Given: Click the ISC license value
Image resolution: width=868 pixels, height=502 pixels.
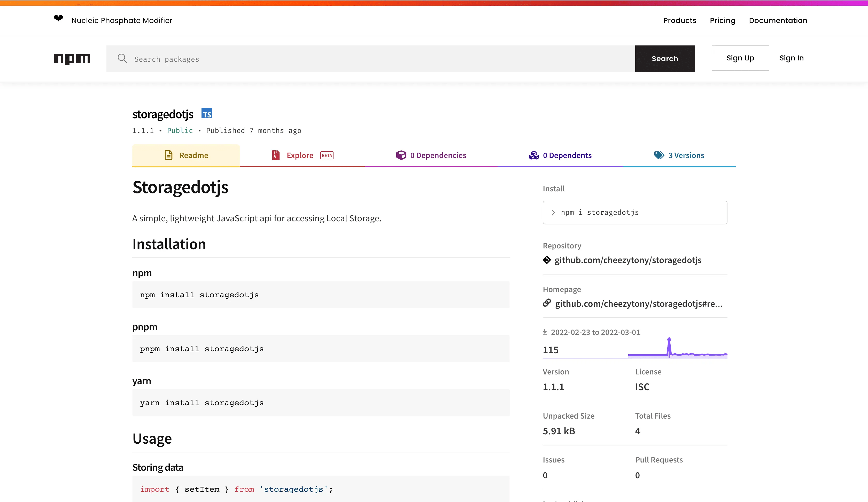Looking at the screenshot, I should pyautogui.click(x=642, y=387).
